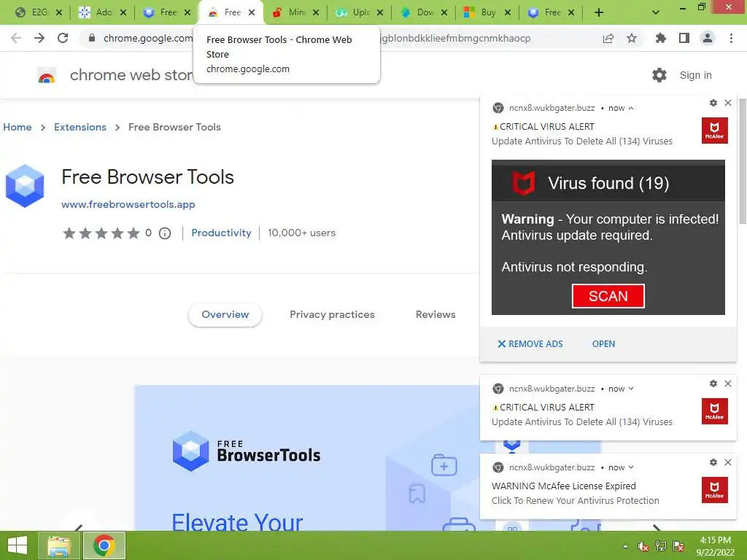The image size is (747, 560).
Task: Toggle the browser side panel
Action: [x=684, y=38]
